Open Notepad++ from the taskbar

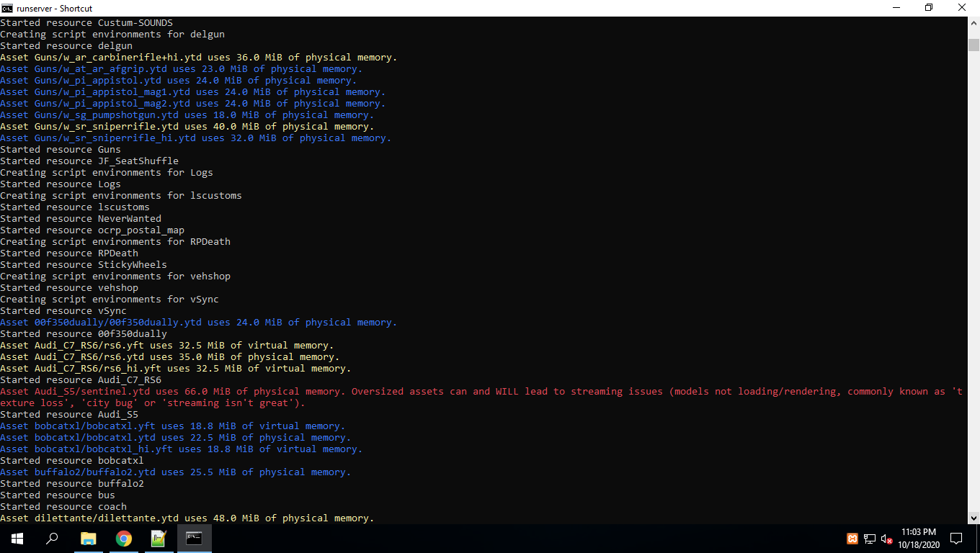[x=159, y=539]
